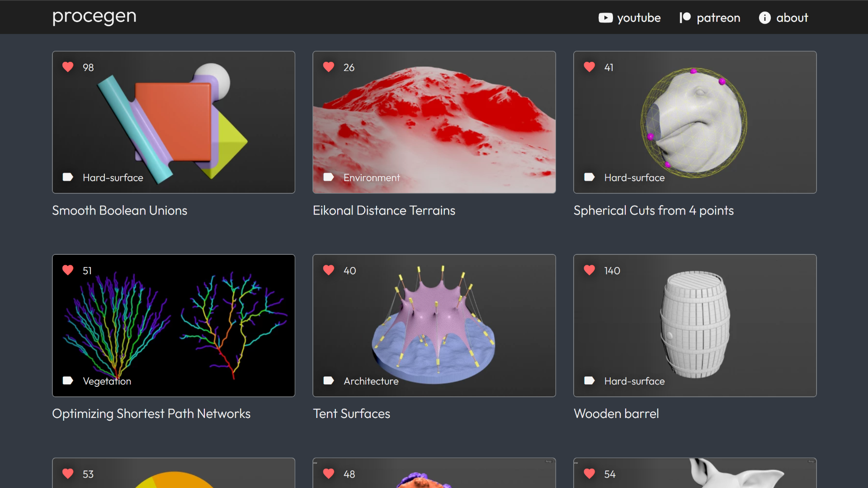Viewport: 868px width, 488px height.
Task: Like the Wooden barrel card
Action: click(590, 270)
